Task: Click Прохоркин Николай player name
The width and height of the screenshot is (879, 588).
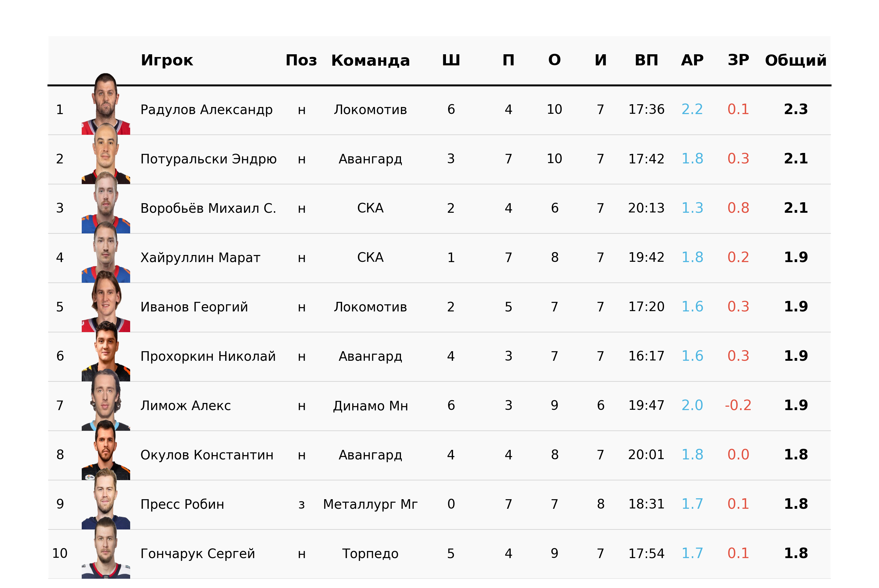Action: pyautogui.click(x=208, y=356)
